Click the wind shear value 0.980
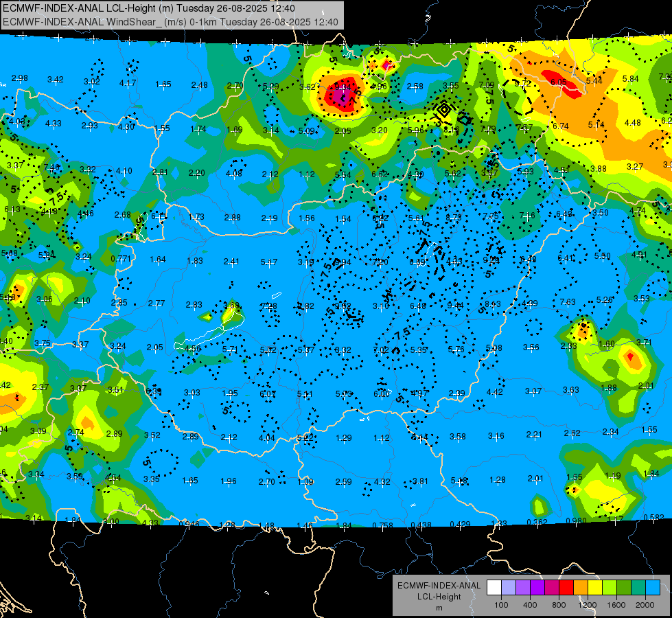This screenshot has width=672, height=618. pos(576,520)
